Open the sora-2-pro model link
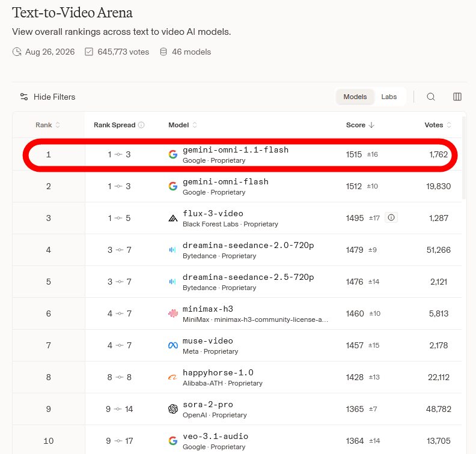The height and width of the screenshot is (454, 476). [x=208, y=405]
